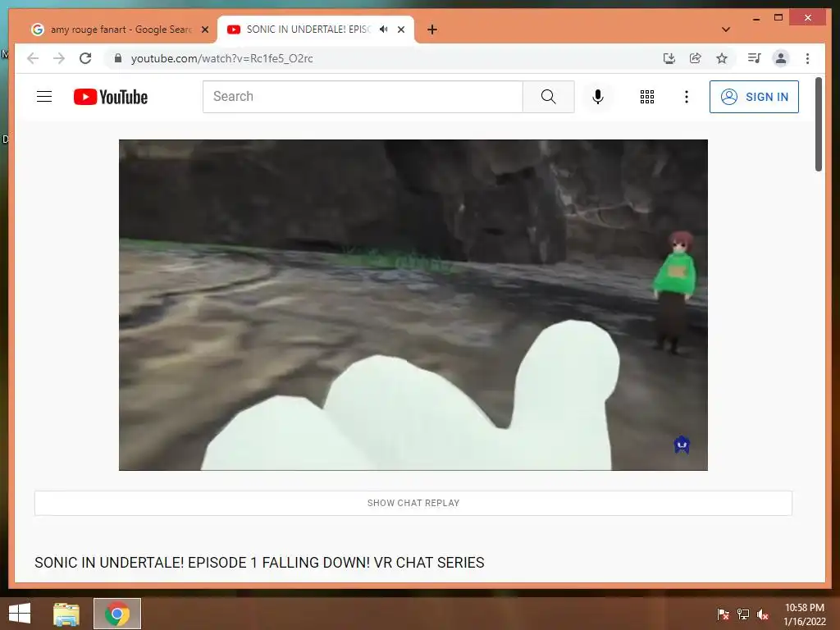The width and height of the screenshot is (840, 630).
Task: Mute the tab via speaker icon
Action: (x=384, y=30)
